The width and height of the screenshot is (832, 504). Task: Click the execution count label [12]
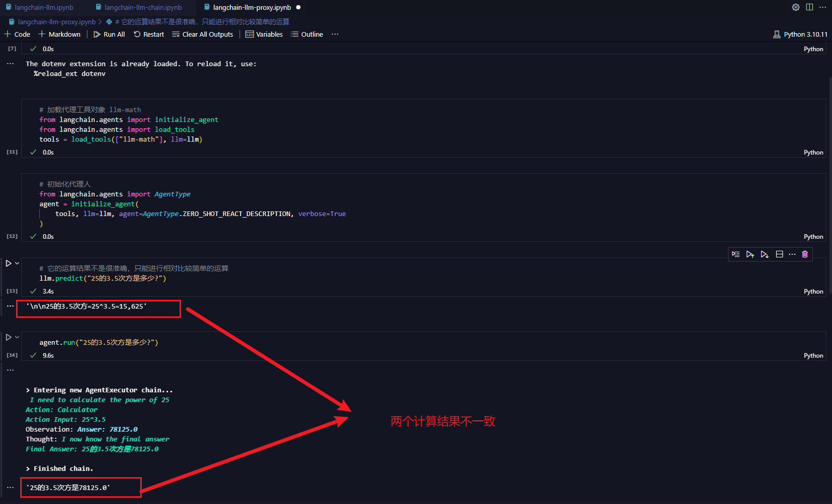12,236
